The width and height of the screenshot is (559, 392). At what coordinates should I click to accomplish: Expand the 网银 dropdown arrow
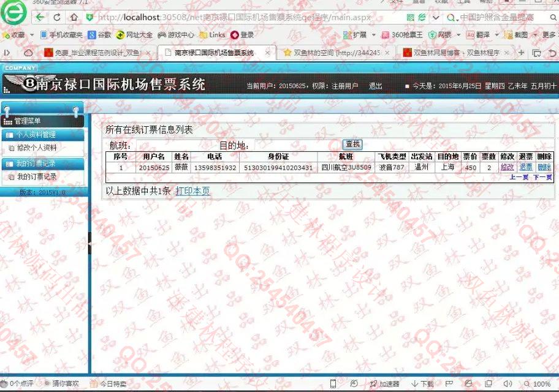[458, 35]
